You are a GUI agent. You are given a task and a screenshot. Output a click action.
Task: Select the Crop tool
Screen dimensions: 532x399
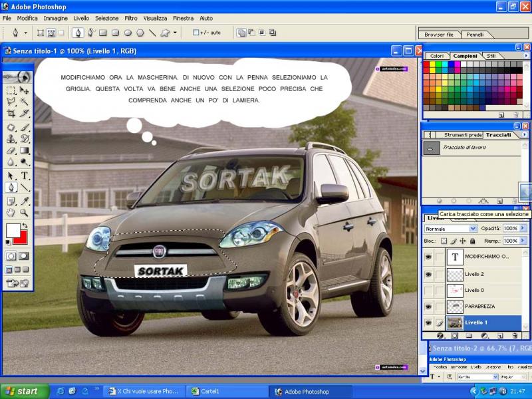point(11,112)
